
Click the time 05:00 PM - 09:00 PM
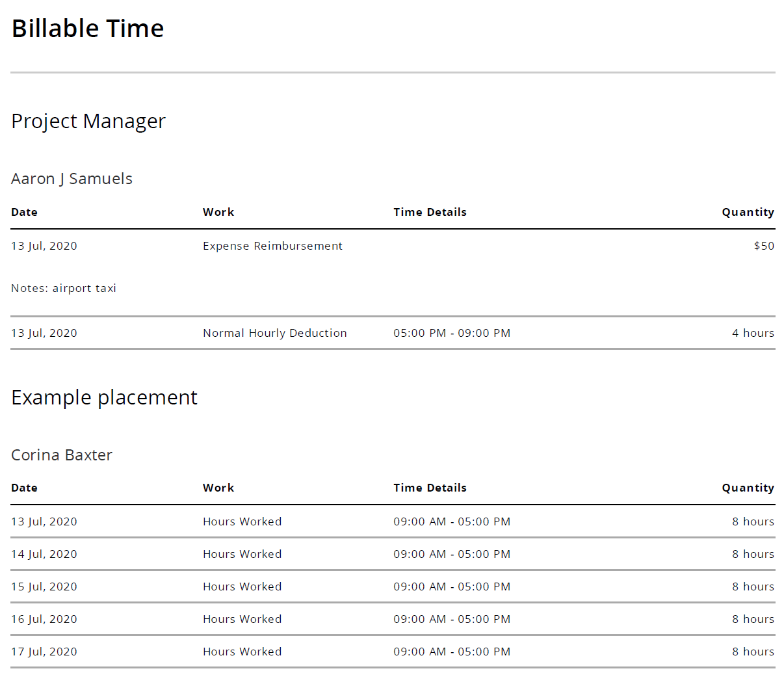pos(452,333)
